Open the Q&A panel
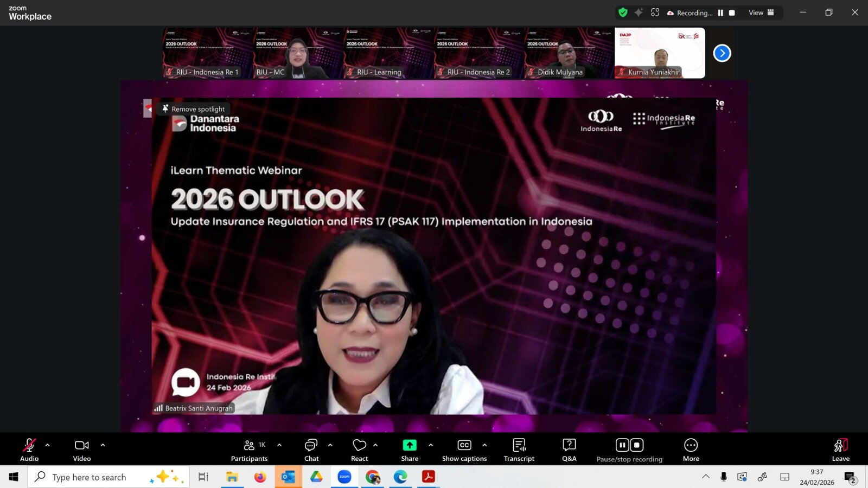Screen dimensions: 868x488 coord(569,450)
